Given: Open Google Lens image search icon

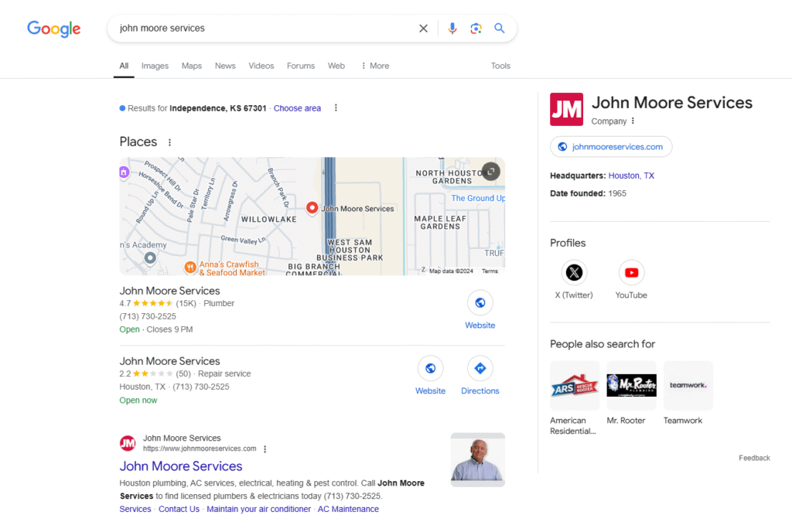Looking at the screenshot, I should [476, 29].
